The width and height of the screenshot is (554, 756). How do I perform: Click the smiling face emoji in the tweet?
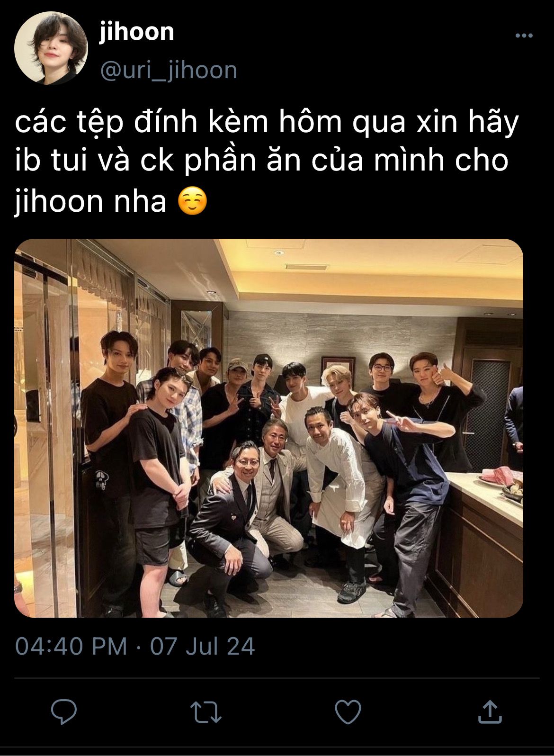(192, 202)
